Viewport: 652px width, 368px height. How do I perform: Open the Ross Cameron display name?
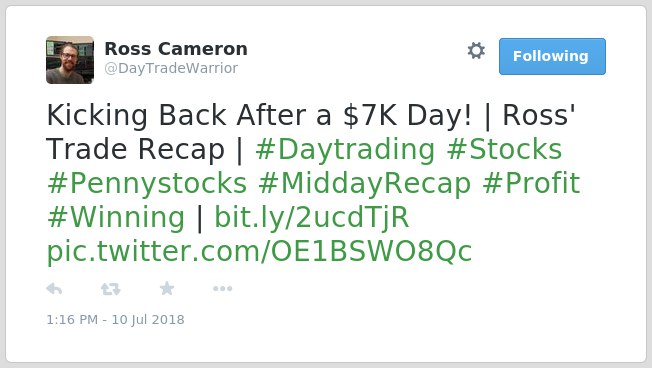(176, 49)
